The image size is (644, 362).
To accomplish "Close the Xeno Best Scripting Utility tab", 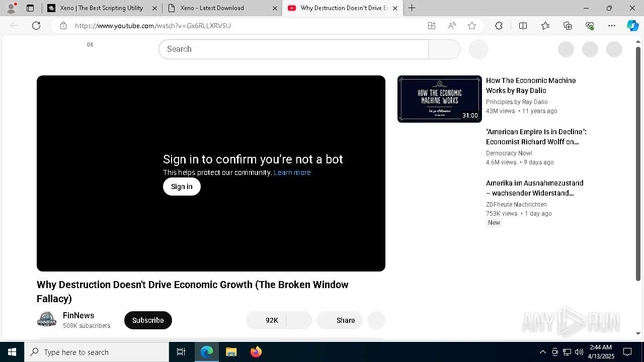I will tap(154, 8).
